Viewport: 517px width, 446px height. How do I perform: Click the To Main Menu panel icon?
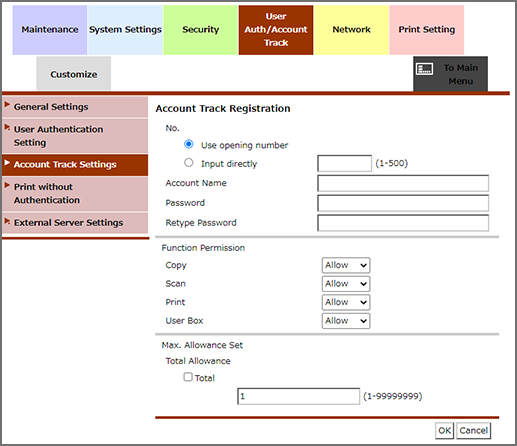click(x=424, y=69)
